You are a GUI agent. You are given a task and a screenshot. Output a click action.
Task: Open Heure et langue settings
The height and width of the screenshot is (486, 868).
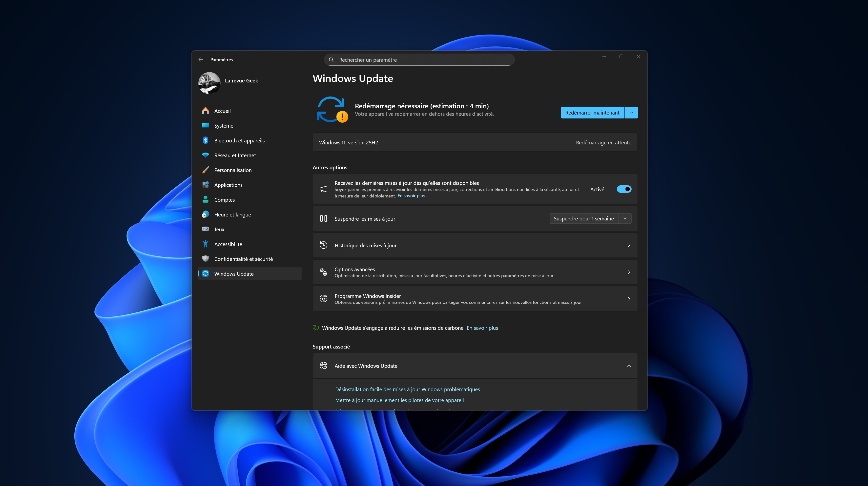232,214
